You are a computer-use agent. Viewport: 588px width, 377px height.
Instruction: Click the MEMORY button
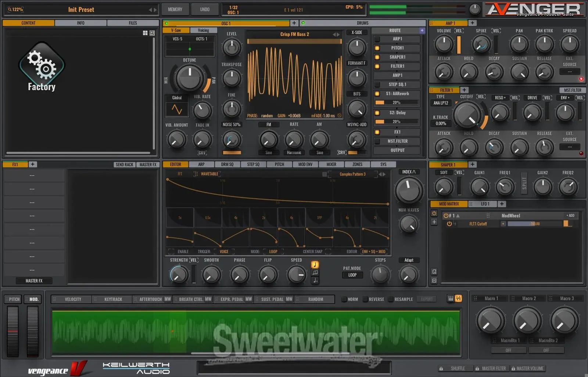(x=175, y=10)
